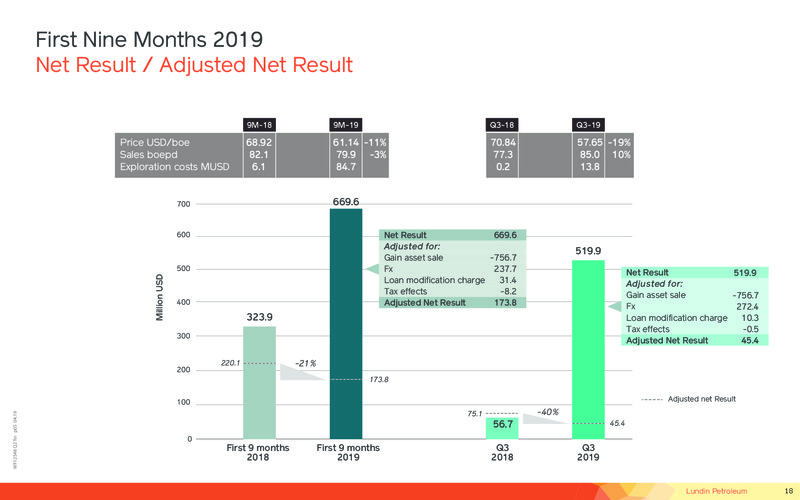
Task: Click the 237.7 Fx value
Action: [x=505, y=269]
